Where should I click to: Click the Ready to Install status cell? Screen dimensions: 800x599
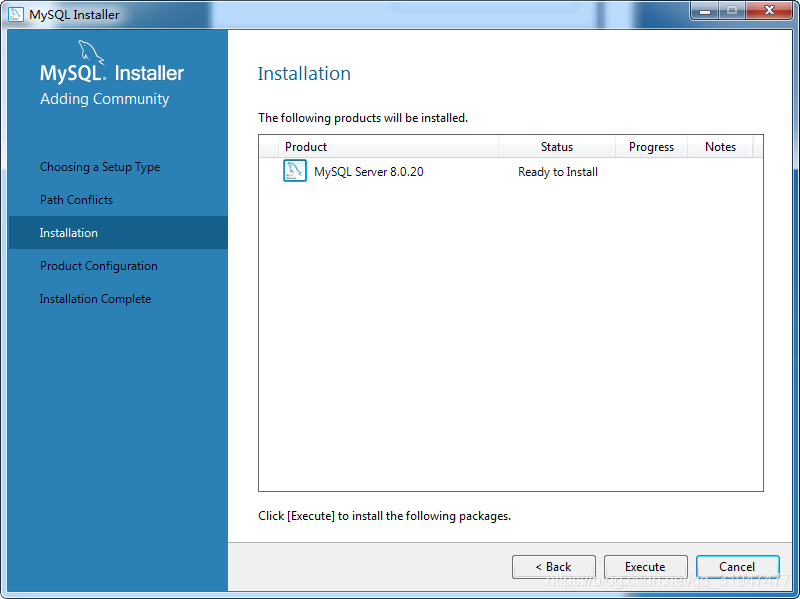(558, 172)
